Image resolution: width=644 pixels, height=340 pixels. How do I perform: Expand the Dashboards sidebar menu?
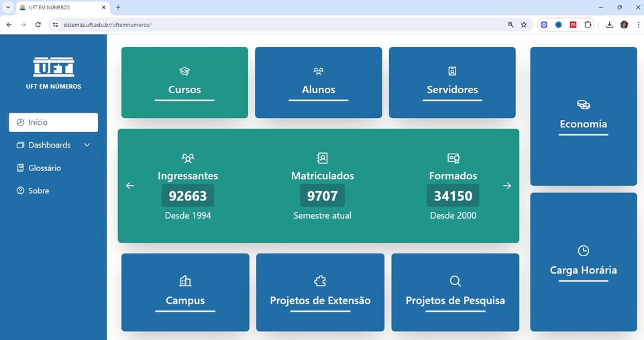(49, 145)
